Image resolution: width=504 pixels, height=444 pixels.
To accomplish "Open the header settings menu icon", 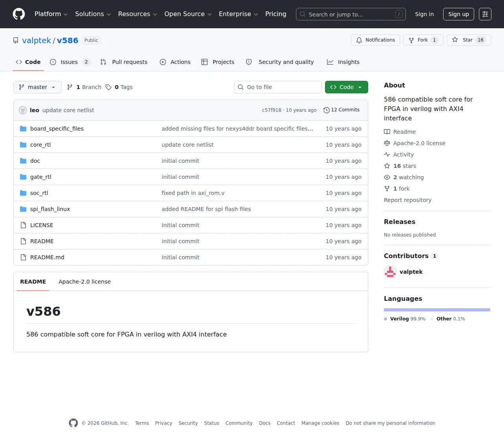I will (x=485, y=14).
